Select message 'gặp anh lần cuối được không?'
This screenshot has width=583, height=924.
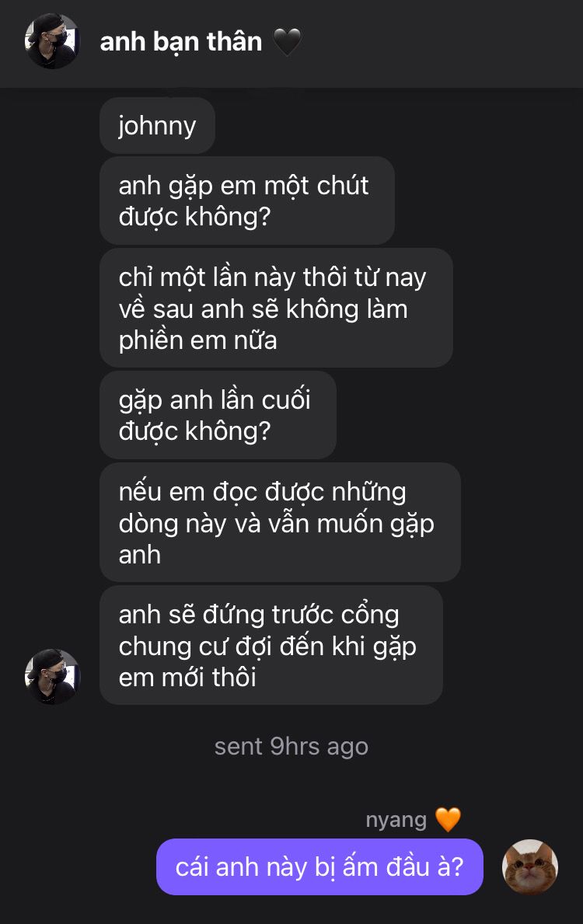pos(218,415)
